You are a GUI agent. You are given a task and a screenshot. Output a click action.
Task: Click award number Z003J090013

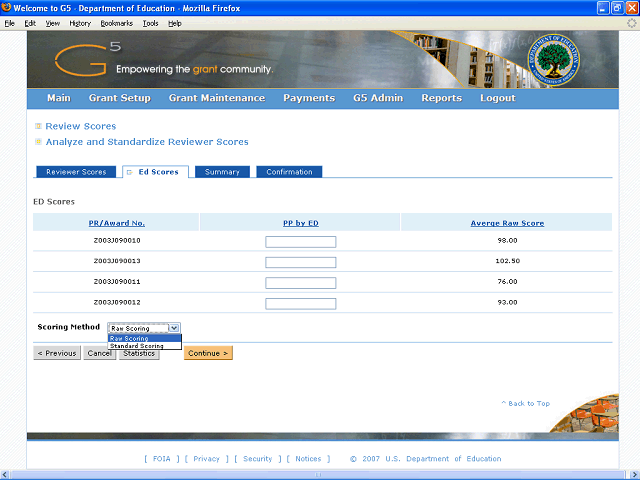(x=117, y=261)
